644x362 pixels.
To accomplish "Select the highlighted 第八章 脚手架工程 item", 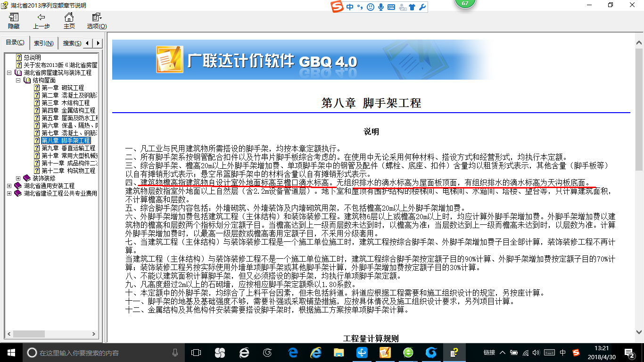I will coord(66,140).
